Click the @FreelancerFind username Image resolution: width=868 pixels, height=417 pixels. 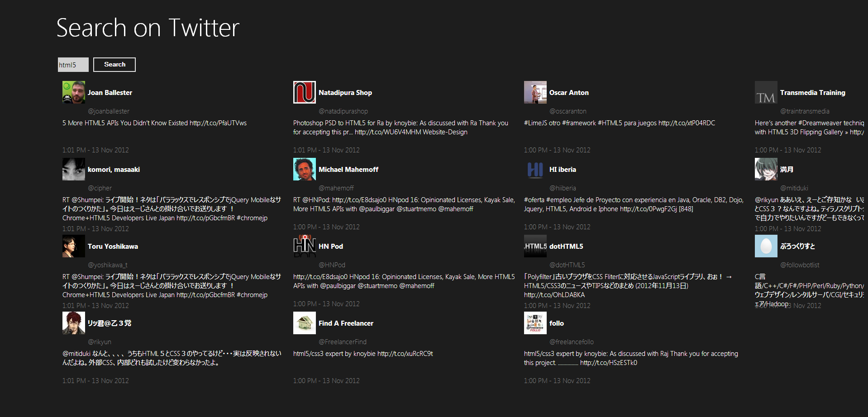342,342
